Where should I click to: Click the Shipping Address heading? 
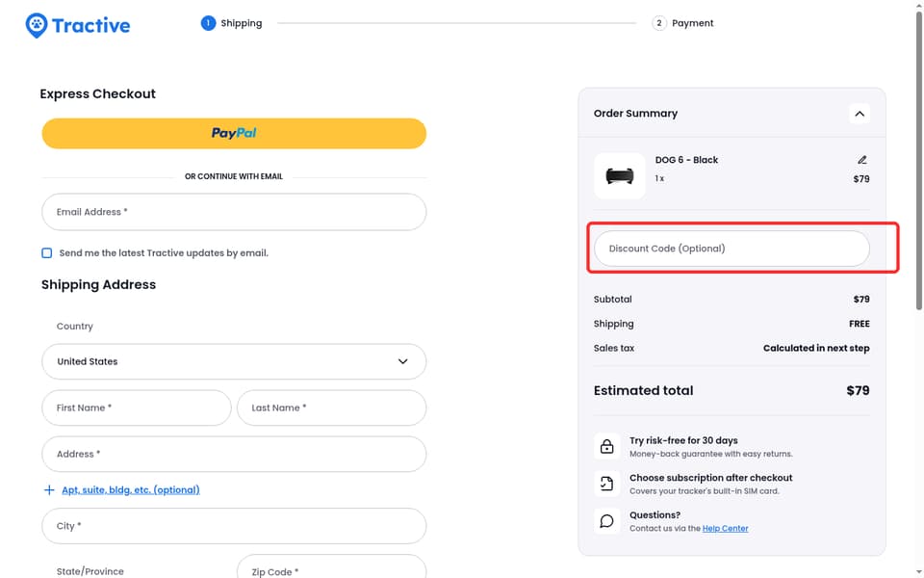tap(98, 284)
